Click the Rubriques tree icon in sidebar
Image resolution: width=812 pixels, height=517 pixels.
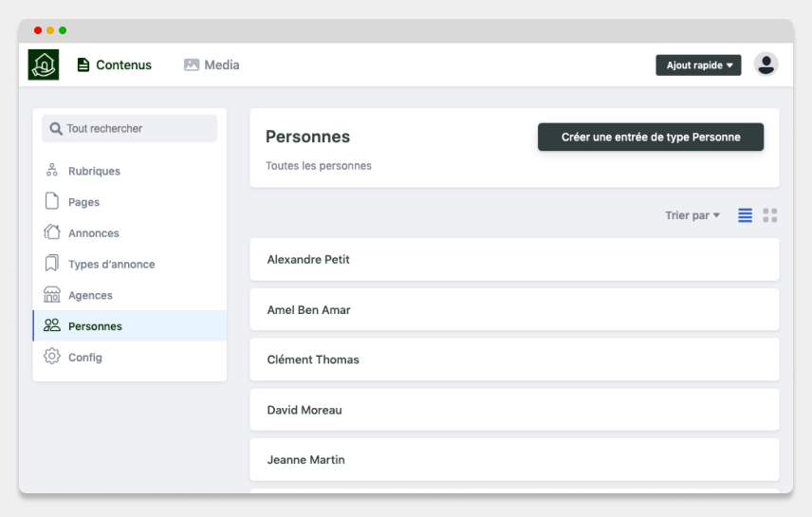click(x=53, y=172)
